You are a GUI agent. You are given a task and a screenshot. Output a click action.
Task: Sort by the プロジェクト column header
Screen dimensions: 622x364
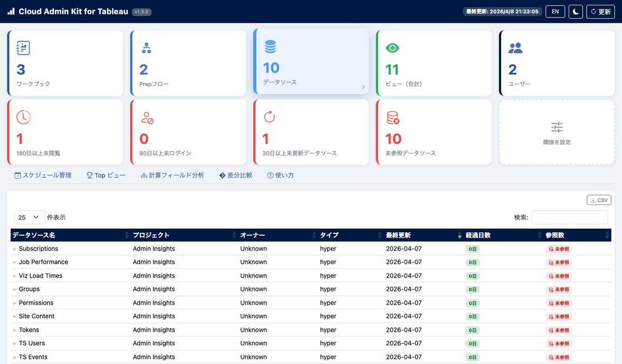(x=184, y=235)
